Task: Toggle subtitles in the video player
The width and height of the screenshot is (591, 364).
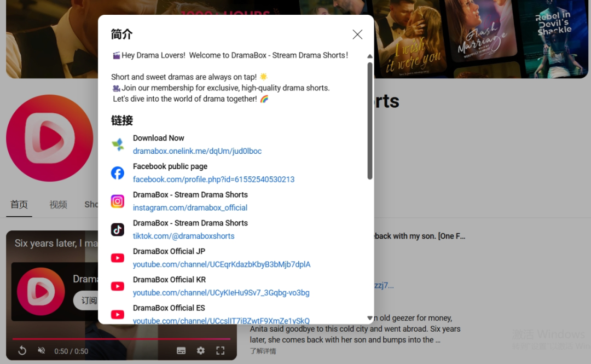Action: pos(181,351)
